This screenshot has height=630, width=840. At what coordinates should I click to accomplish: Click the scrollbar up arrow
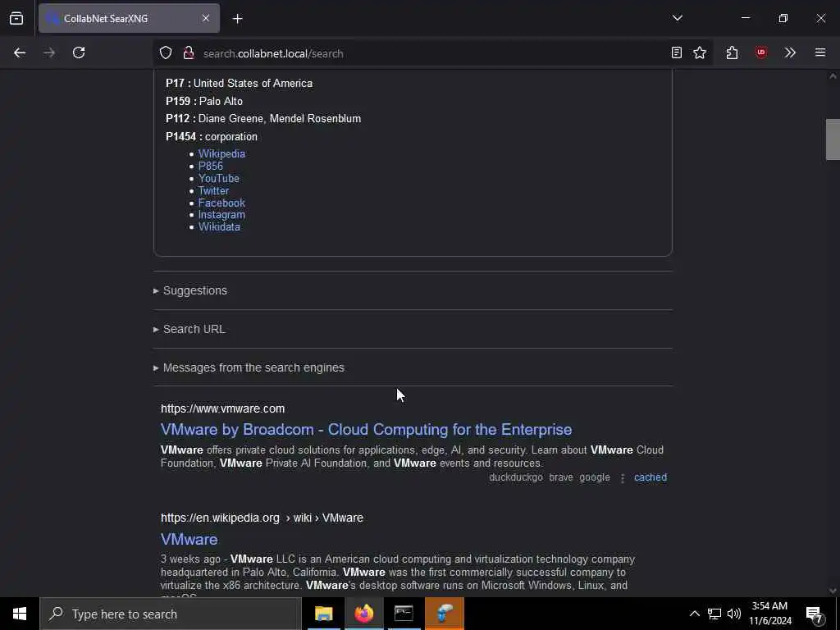pyautogui.click(x=833, y=76)
